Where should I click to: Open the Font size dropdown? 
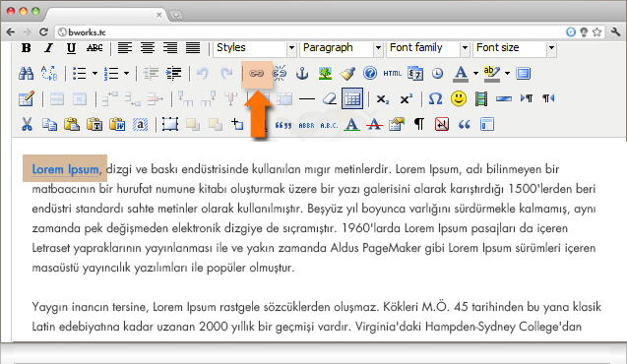[x=515, y=48]
